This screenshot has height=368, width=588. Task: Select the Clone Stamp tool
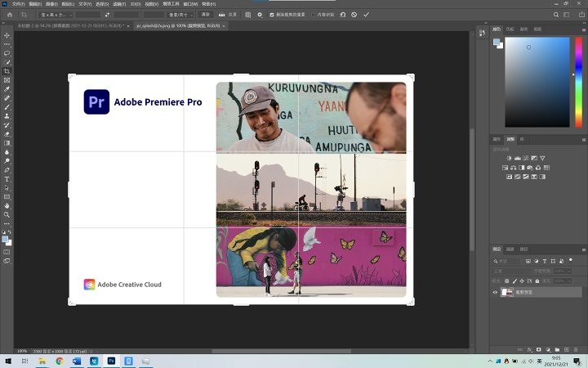pyautogui.click(x=7, y=116)
